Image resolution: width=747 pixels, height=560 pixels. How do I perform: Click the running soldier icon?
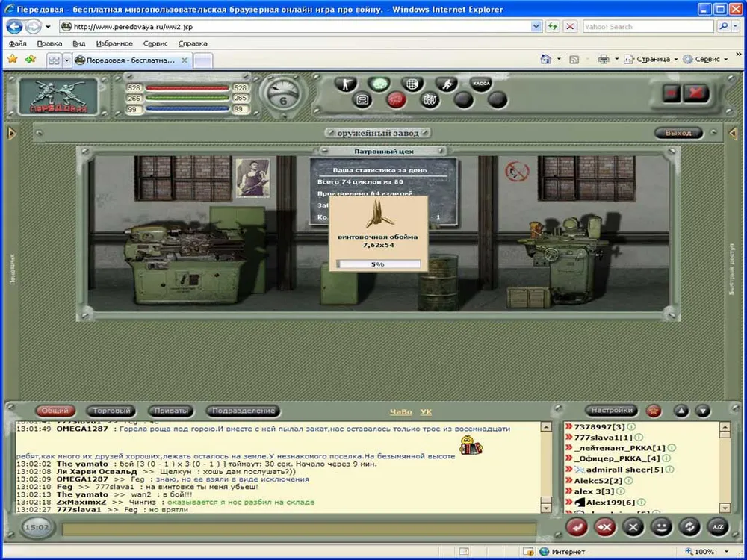click(446, 84)
